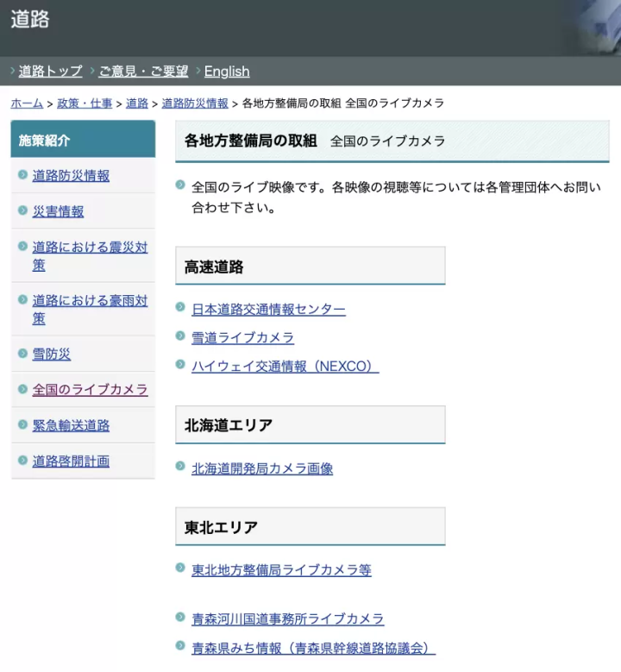Screen dimensions: 621x672
Task: Open ハイウェイ交通情報（NEXCO）link
Action: [x=285, y=367]
